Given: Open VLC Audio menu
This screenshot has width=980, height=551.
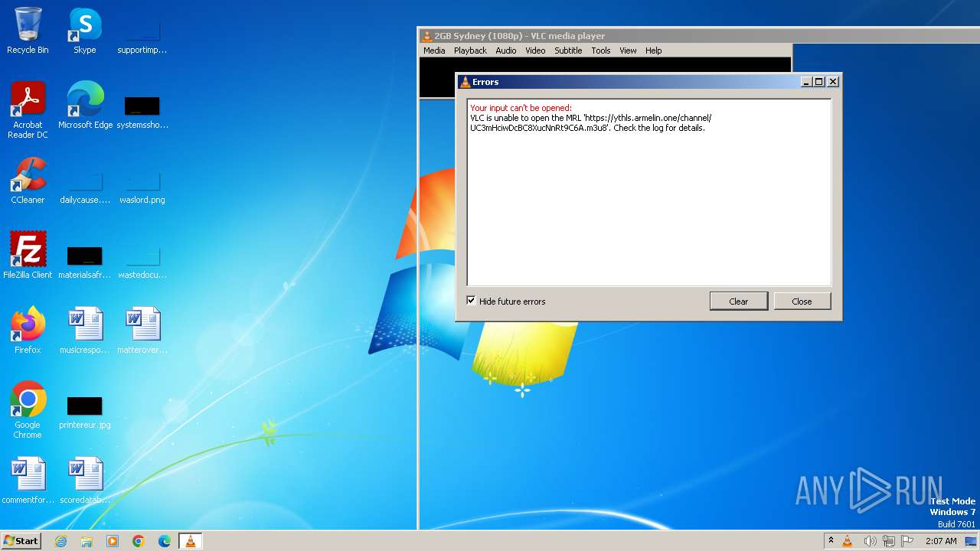Looking at the screenshot, I should (505, 51).
